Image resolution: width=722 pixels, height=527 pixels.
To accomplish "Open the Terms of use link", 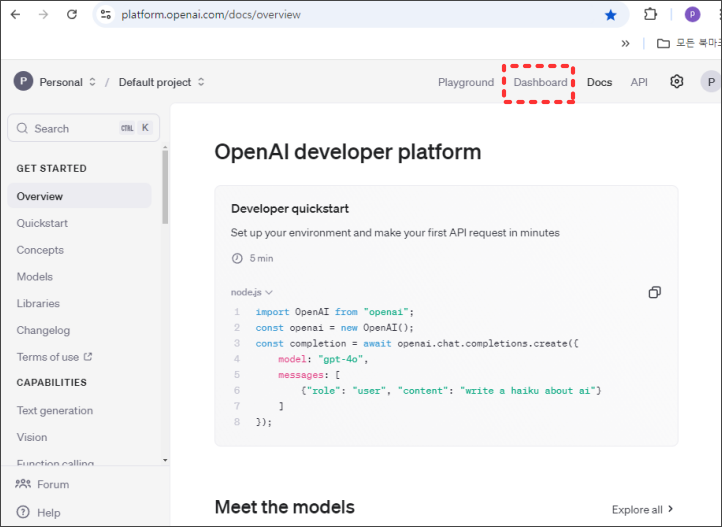I will [48, 357].
